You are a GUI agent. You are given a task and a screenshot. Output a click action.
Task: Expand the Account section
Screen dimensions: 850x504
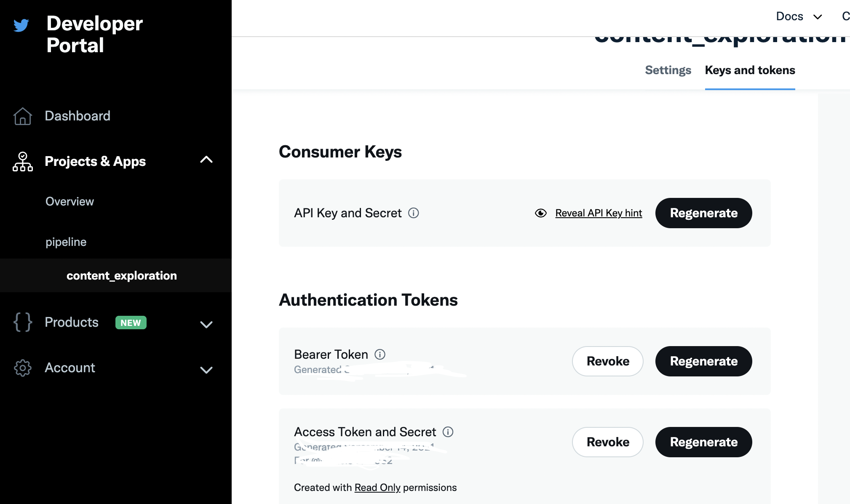pyautogui.click(x=206, y=370)
